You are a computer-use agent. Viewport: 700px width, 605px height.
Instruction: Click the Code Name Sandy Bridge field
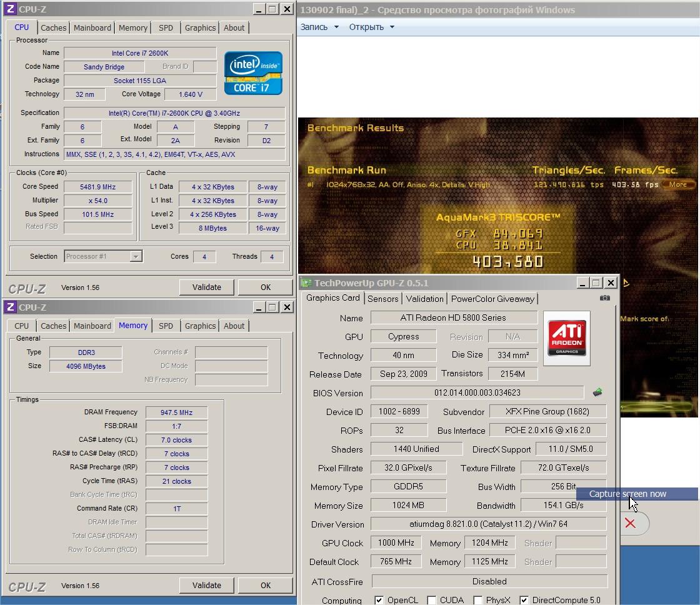tap(104, 66)
